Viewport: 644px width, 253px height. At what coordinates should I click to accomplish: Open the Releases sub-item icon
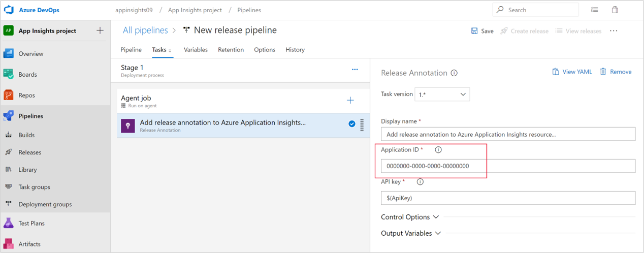coord(9,152)
